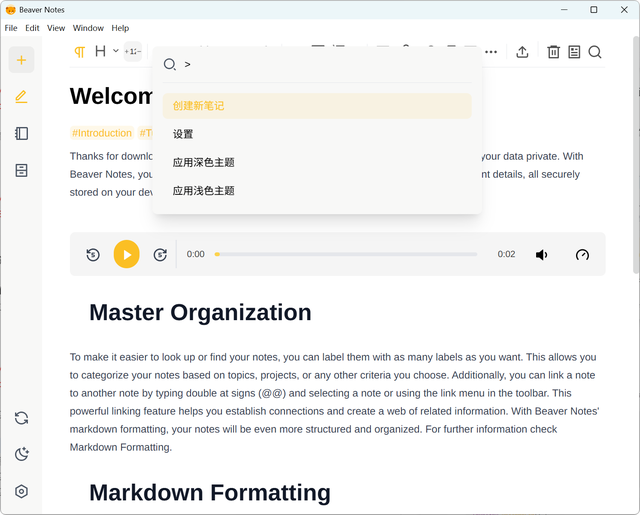Screen dimensions: 640x515
Task: Open the Edit menu
Action: (32, 28)
